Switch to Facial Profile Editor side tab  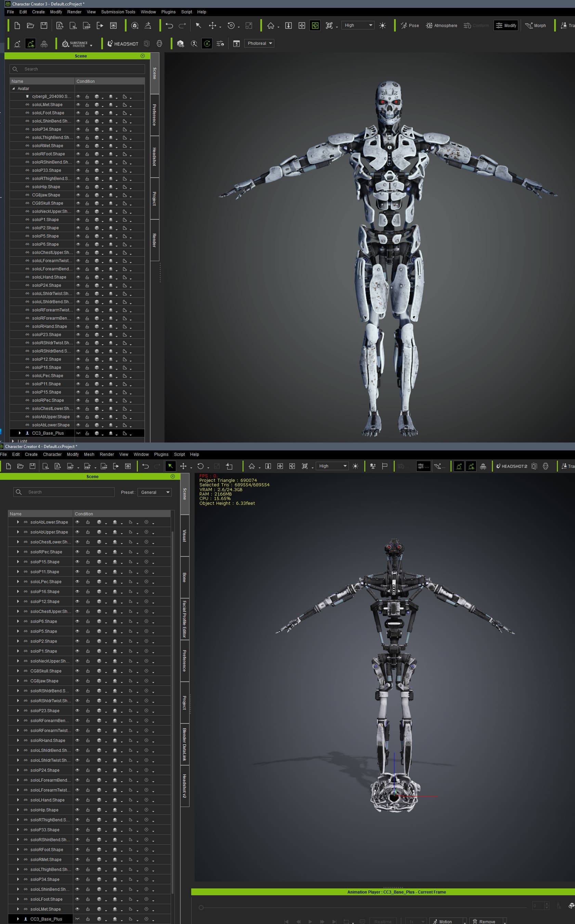[x=184, y=619]
